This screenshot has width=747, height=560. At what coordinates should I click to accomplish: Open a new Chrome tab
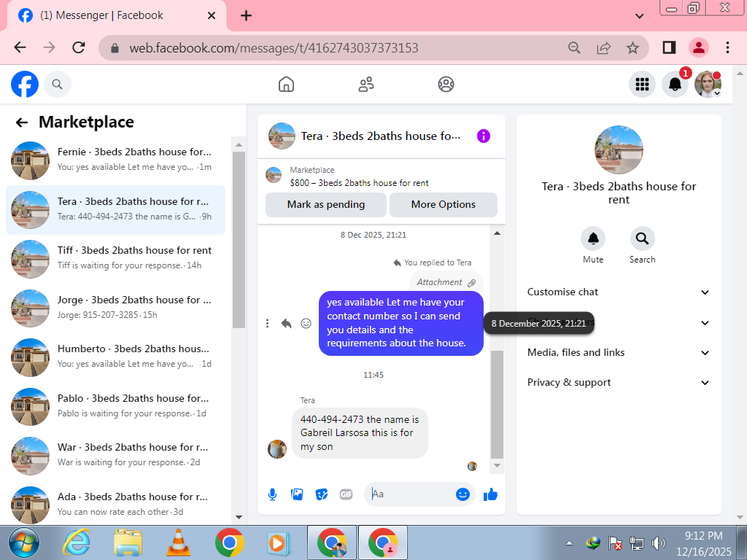click(x=246, y=16)
